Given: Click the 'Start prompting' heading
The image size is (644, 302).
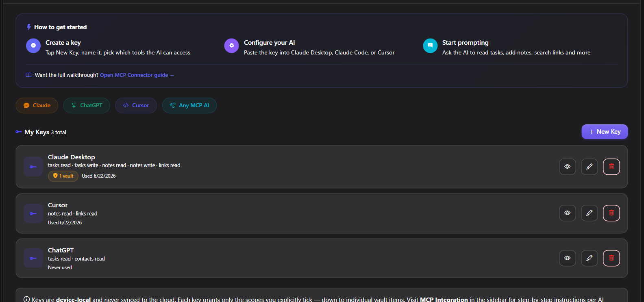Looking at the screenshot, I should click(466, 43).
